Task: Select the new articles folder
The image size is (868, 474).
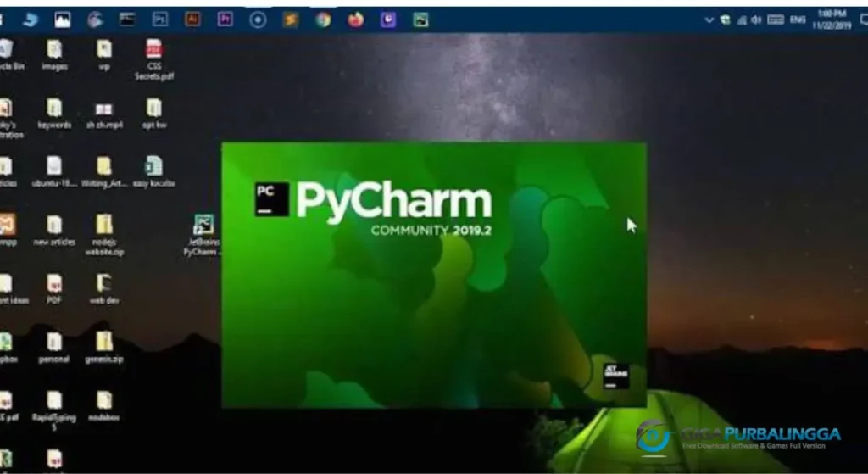Action: coord(54,231)
